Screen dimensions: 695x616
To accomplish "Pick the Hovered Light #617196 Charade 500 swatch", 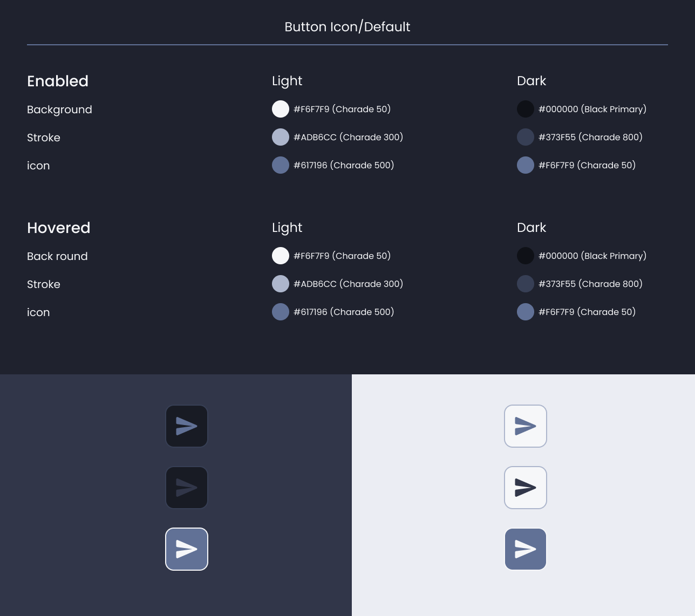I will tap(281, 312).
